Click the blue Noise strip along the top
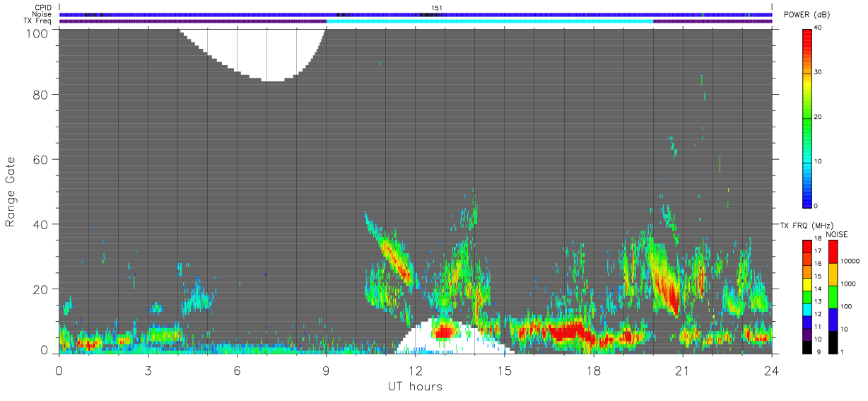The height and width of the screenshot is (401, 868). click(x=416, y=15)
